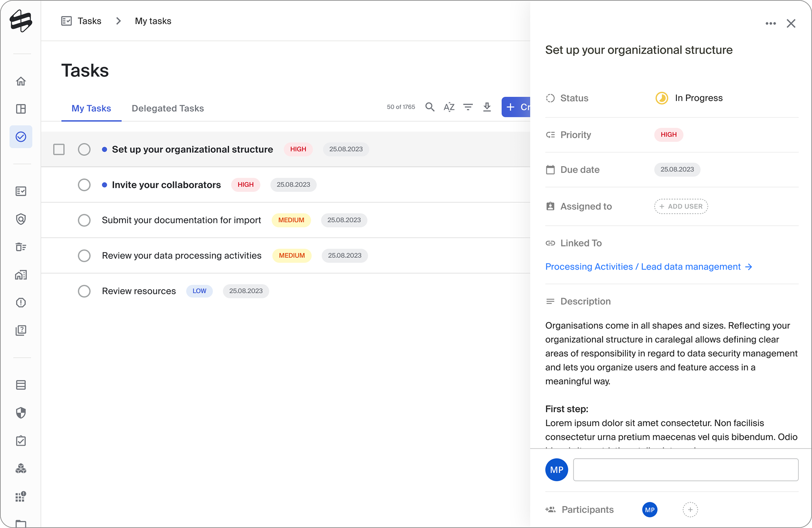This screenshot has height=528, width=812.
Task: Open due date picker 25.08.2023 in panel
Action: coord(677,170)
